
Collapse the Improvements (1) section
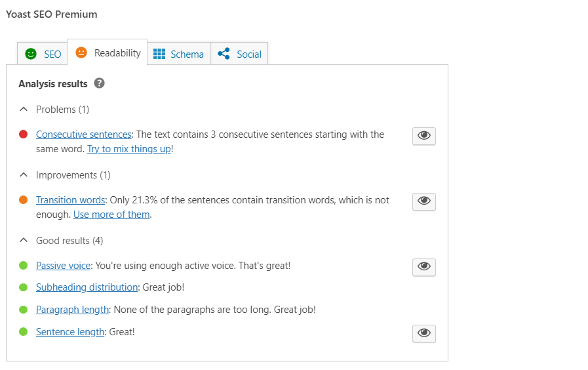tap(24, 175)
